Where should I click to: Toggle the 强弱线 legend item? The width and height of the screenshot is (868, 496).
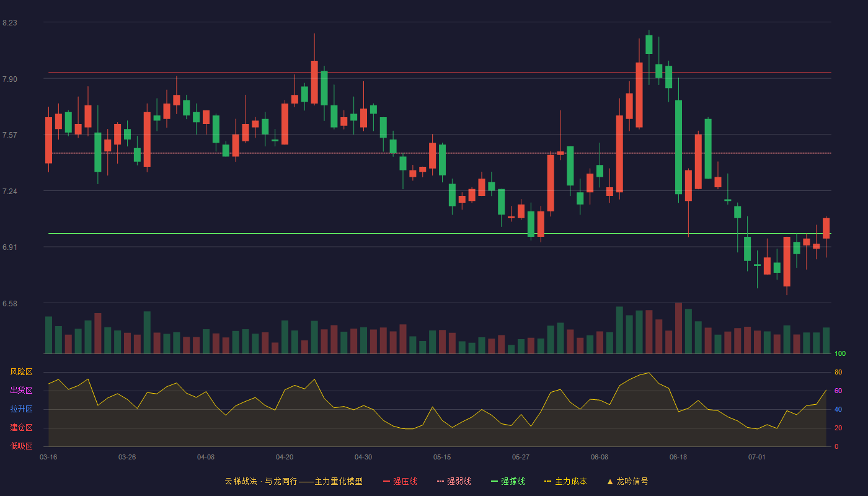click(454, 481)
